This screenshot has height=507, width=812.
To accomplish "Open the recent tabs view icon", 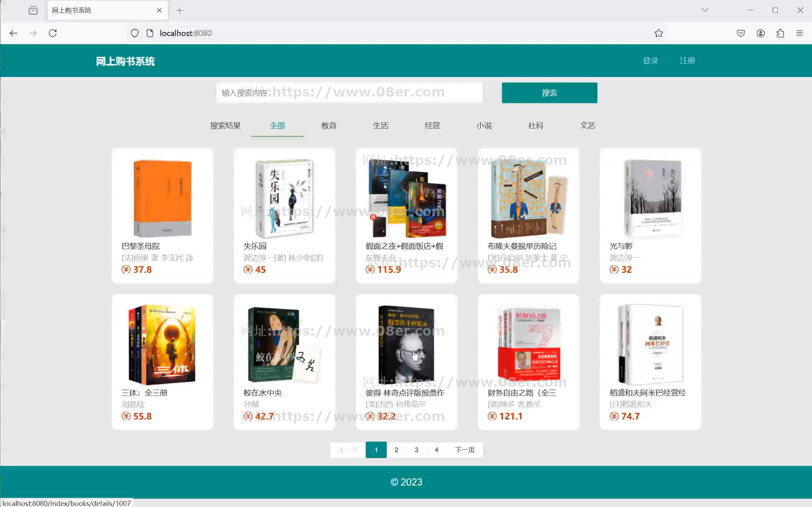I will click(x=33, y=11).
